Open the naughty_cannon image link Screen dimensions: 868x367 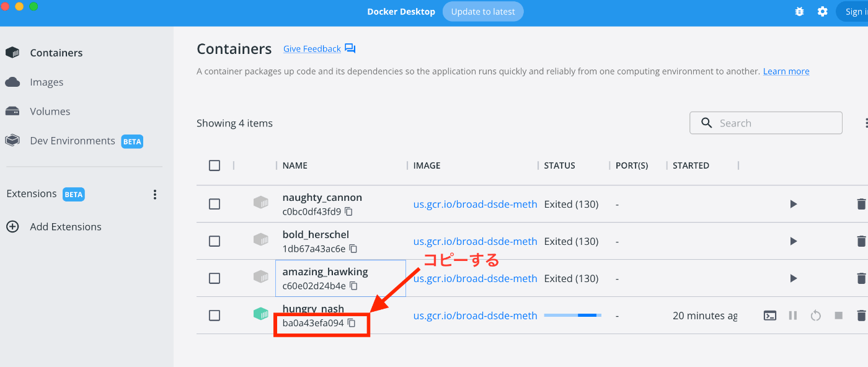pos(476,204)
